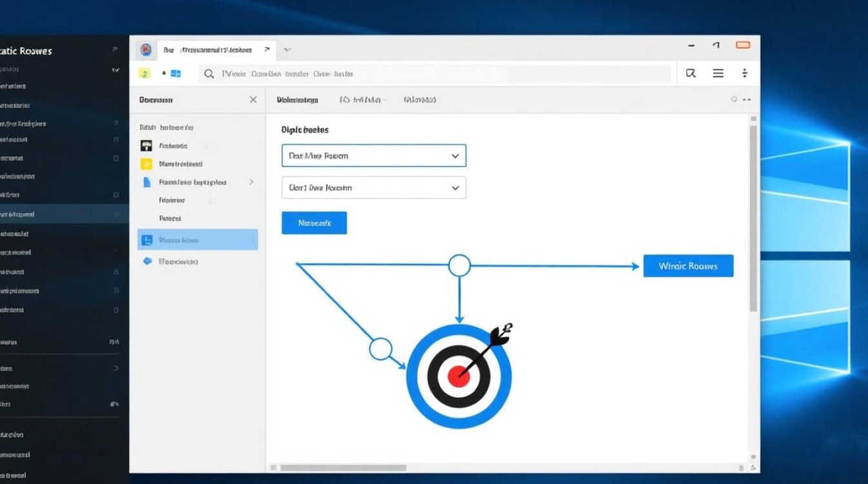Click the yellow square icon left of Windows logo
Viewport: 868px width, 484px height.
(x=145, y=74)
